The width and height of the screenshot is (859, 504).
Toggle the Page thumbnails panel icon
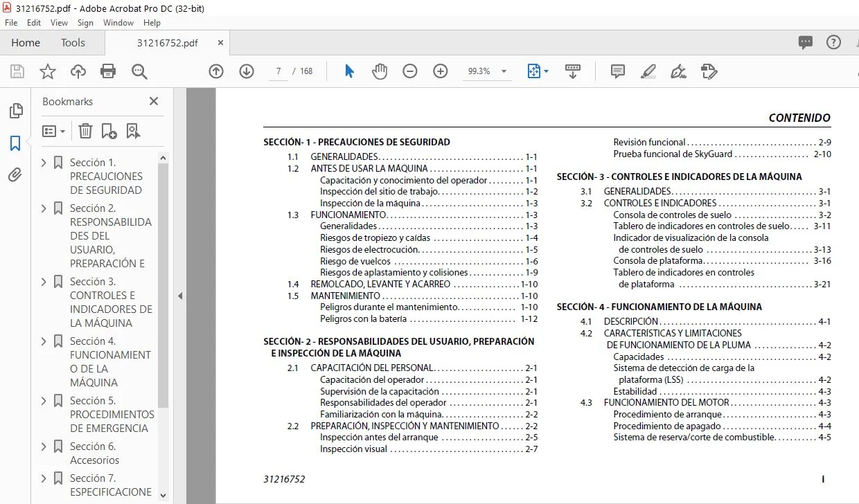tap(15, 111)
